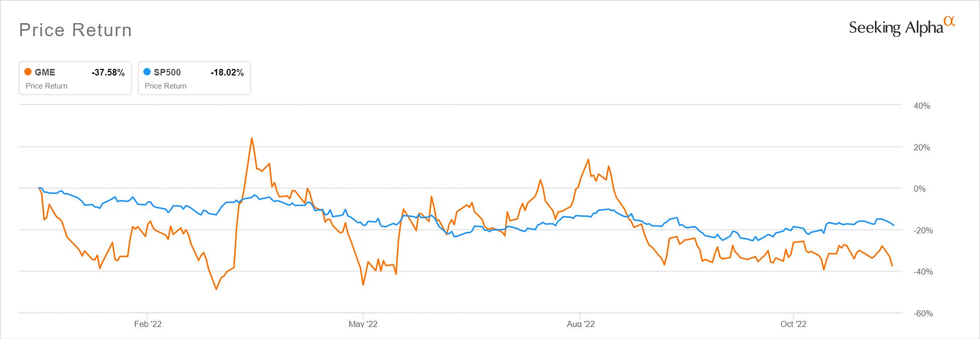Toggle the SP500 series legend label

click(167, 72)
